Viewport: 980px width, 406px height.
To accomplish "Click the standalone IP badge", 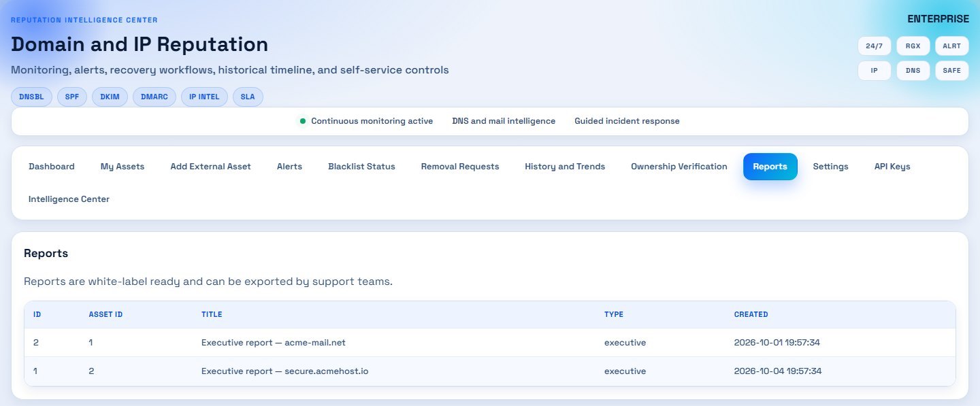I will coord(875,71).
